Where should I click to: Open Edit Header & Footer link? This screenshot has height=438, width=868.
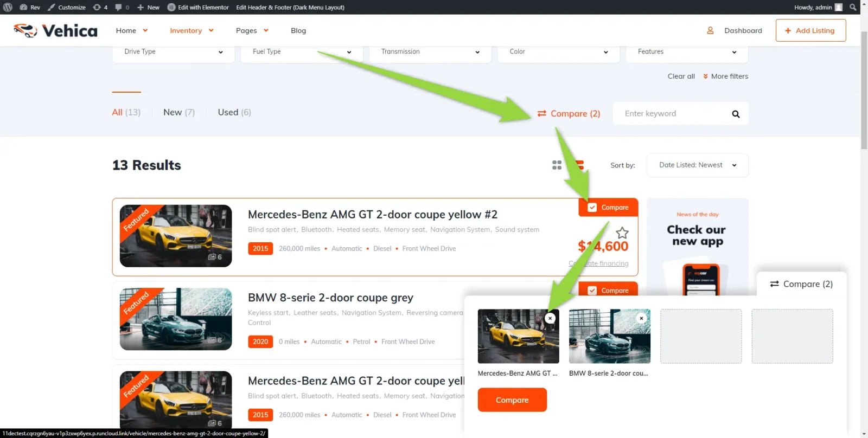pyautogui.click(x=290, y=7)
